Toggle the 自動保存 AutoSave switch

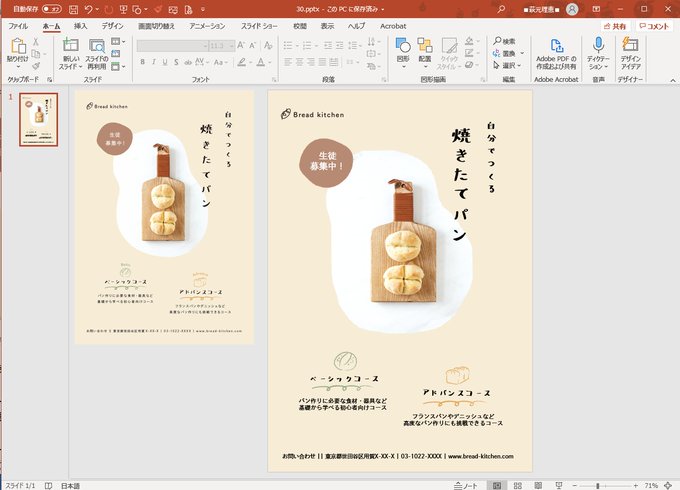(52, 9)
